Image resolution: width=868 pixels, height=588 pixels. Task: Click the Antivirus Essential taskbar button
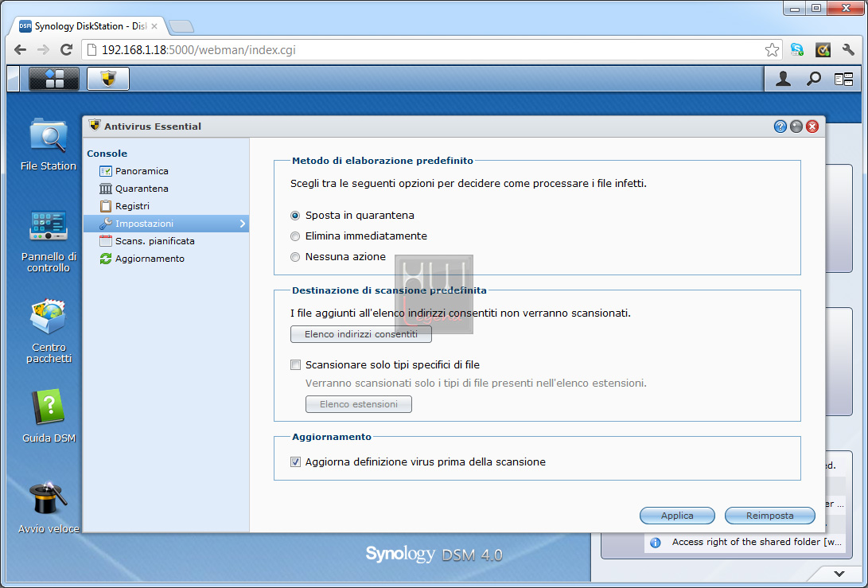108,79
